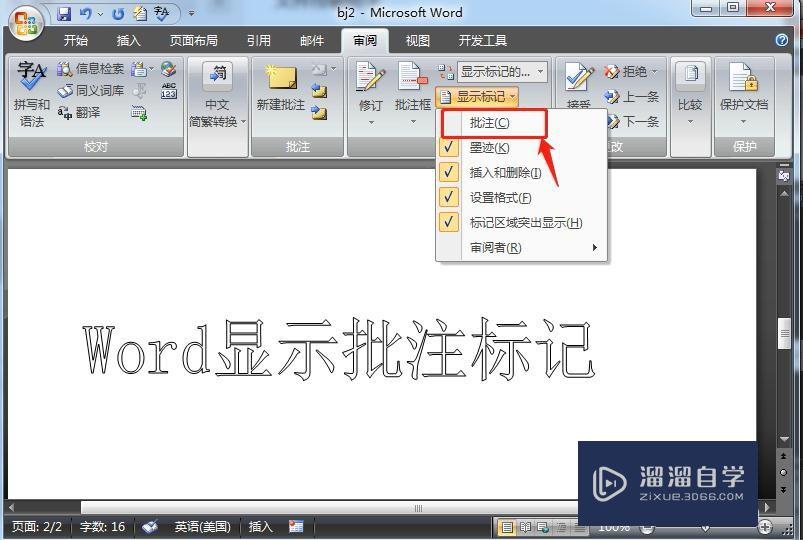
Task: Switch to the 页面布局 Page Layout tab
Action: [x=194, y=40]
